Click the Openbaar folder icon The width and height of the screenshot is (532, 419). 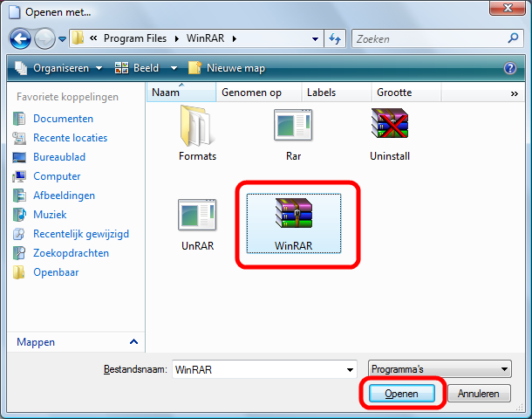19,272
